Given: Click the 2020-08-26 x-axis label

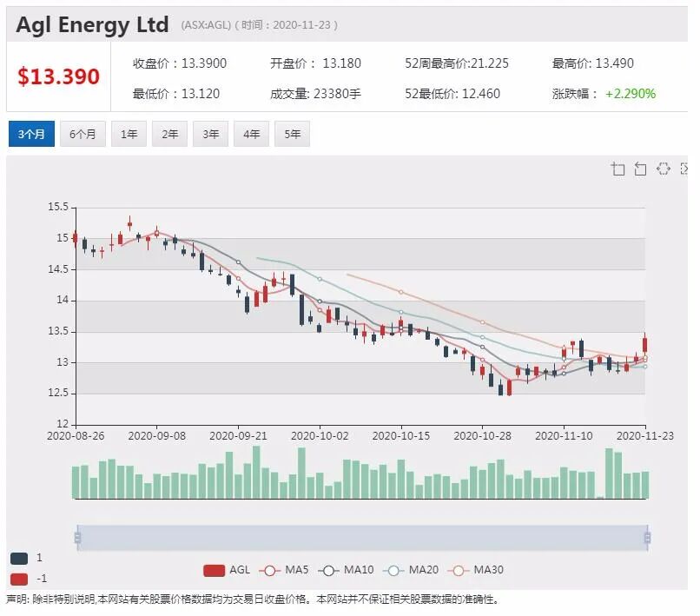Looking at the screenshot, I should [x=76, y=436].
